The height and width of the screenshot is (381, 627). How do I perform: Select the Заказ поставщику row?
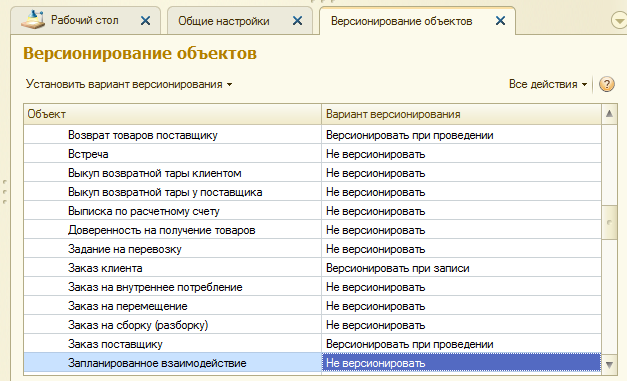coord(312,344)
